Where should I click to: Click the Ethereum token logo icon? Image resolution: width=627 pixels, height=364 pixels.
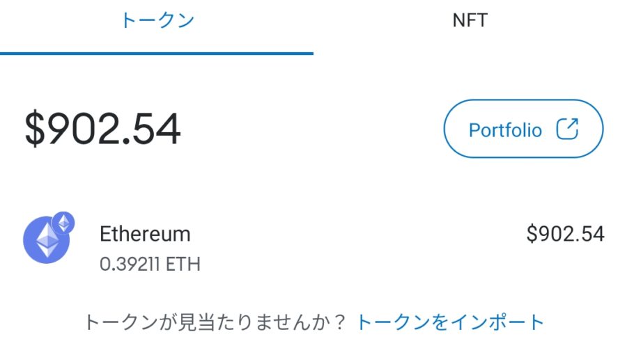pos(46,239)
